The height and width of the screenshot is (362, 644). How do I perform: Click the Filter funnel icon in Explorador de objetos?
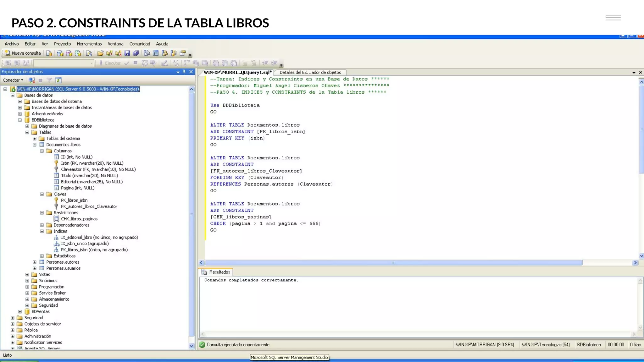point(49,80)
